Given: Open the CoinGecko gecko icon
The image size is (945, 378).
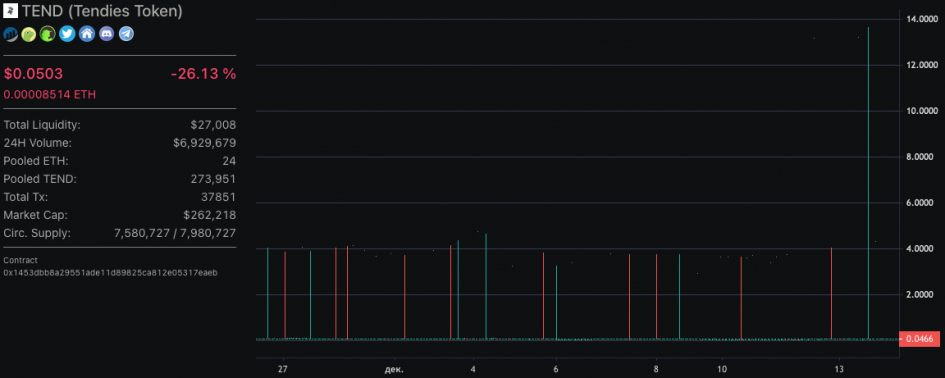Looking at the screenshot, I should point(29,34).
